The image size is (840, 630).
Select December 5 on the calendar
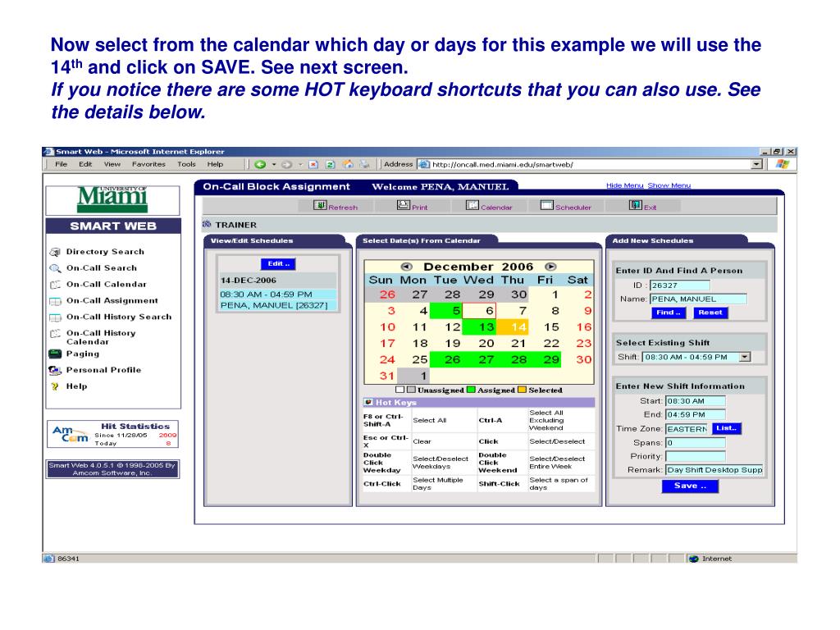coord(446,311)
